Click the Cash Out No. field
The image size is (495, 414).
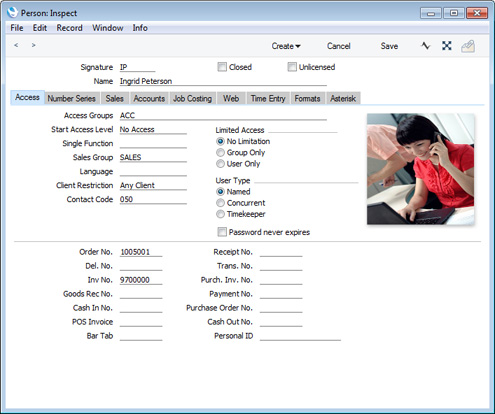click(x=281, y=322)
